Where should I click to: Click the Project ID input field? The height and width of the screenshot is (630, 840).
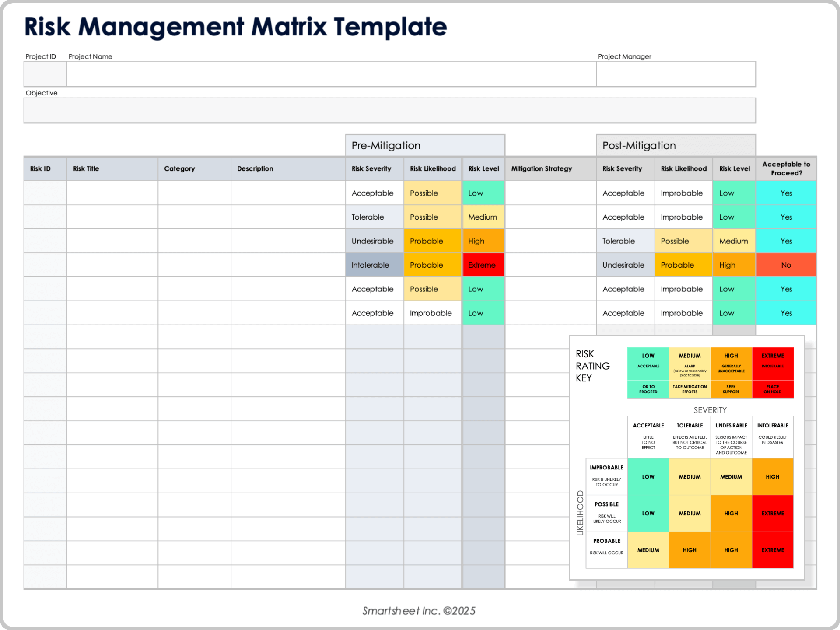point(45,73)
